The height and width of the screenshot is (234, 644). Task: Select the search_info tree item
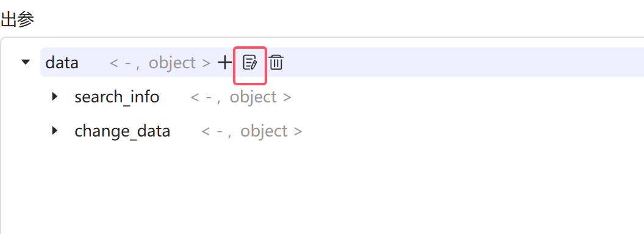[x=116, y=97]
